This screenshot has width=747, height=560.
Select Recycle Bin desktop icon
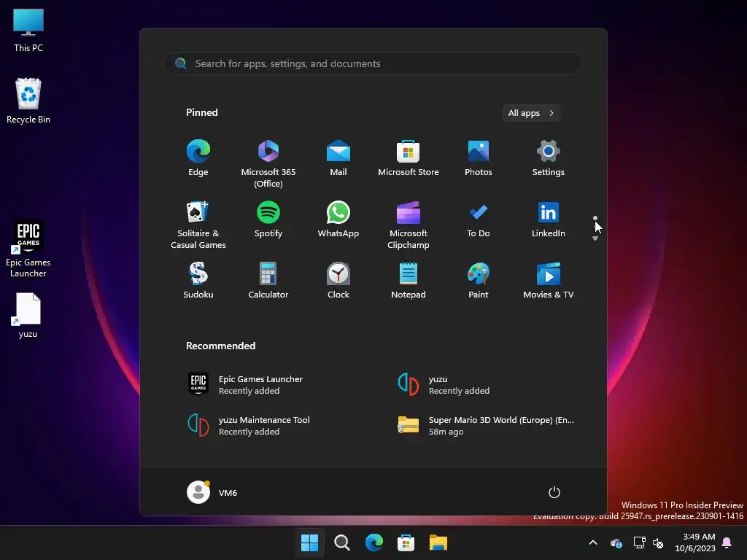pyautogui.click(x=28, y=101)
